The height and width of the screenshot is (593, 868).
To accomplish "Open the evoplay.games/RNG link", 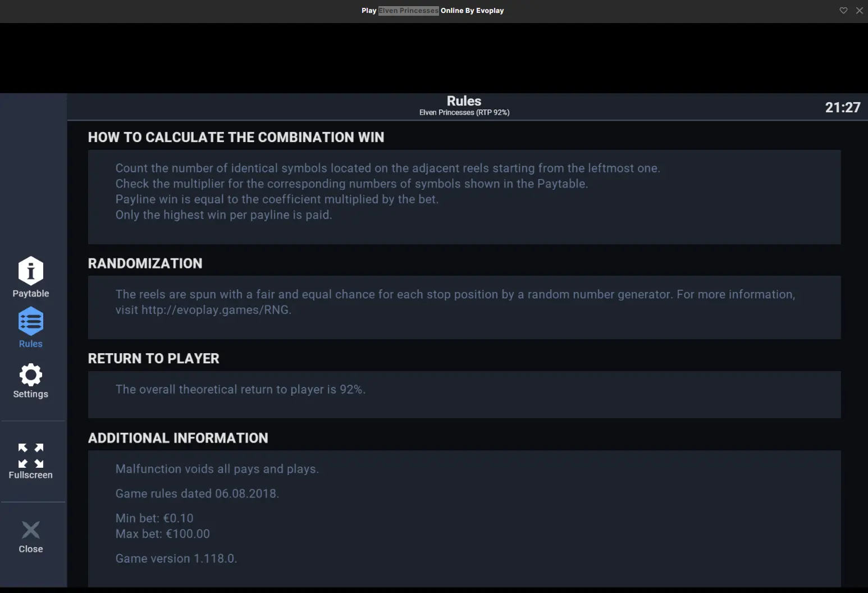I will pyautogui.click(x=216, y=310).
